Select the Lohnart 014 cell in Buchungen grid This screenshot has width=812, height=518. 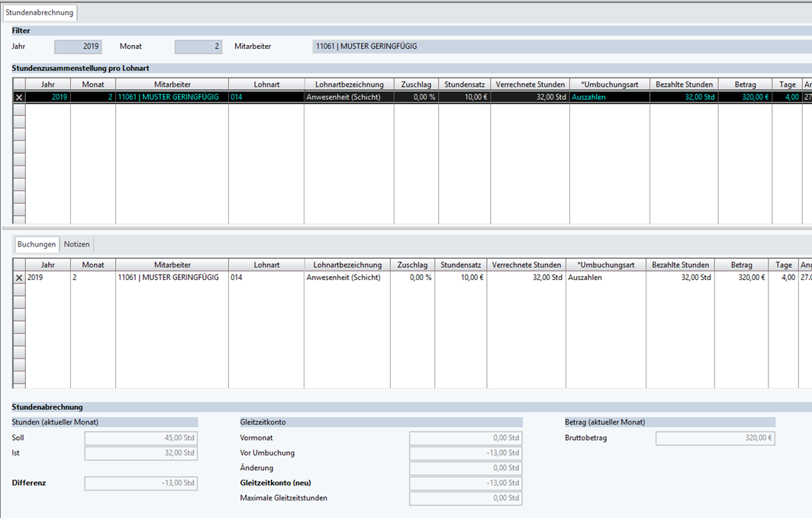click(x=266, y=278)
